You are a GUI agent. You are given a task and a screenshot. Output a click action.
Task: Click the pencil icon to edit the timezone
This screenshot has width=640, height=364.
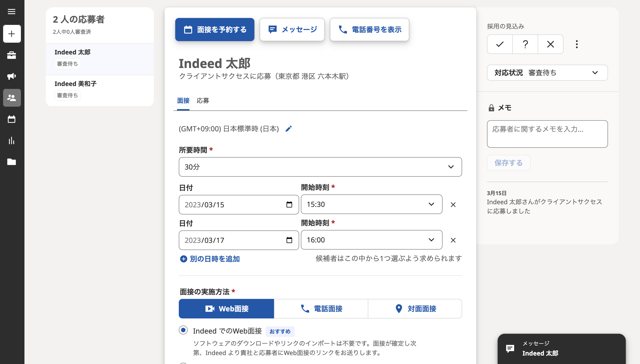(288, 129)
